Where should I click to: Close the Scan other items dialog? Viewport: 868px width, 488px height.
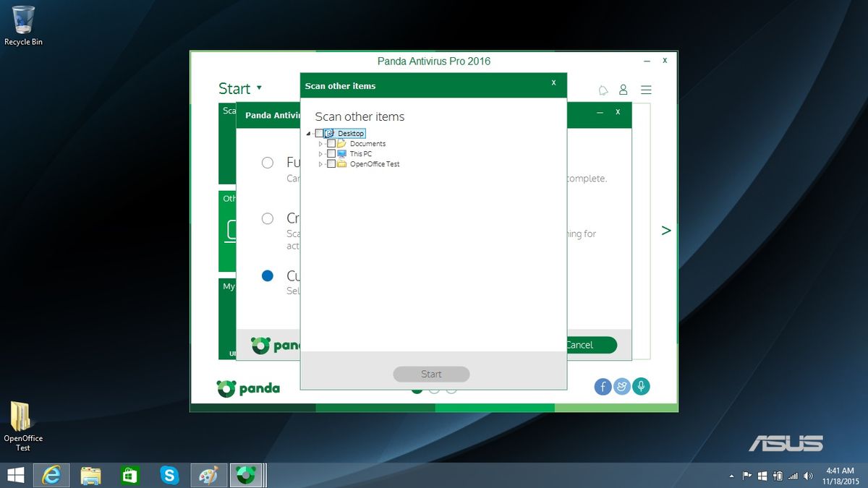tap(553, 83)
